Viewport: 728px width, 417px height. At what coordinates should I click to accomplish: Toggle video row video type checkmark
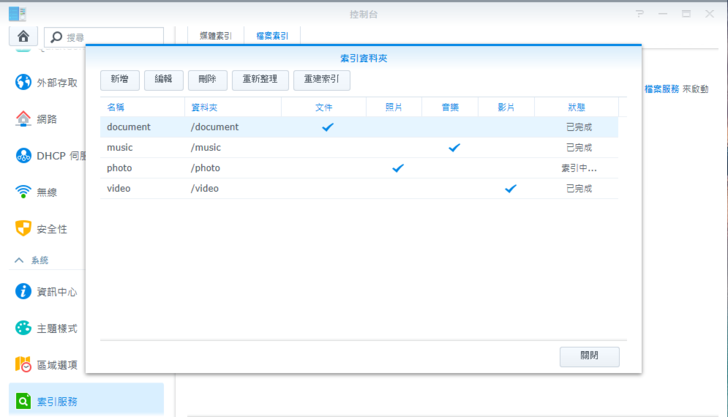(x=511, y=188)
